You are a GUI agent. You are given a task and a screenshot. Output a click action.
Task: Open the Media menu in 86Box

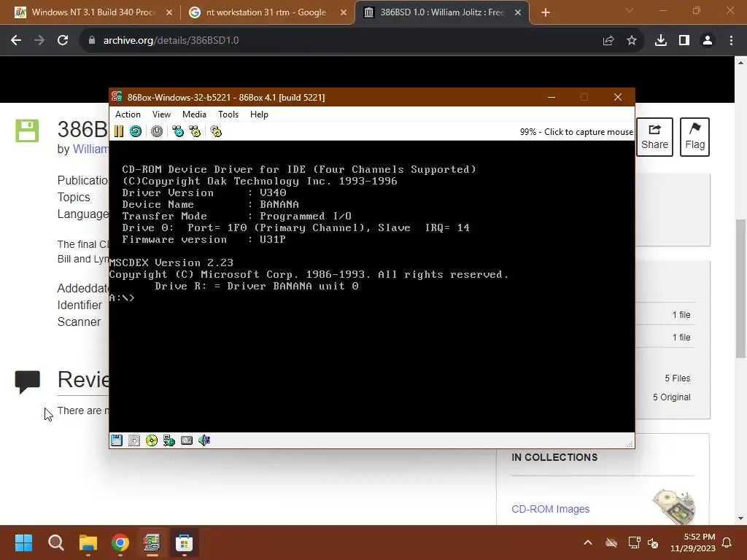194,114
